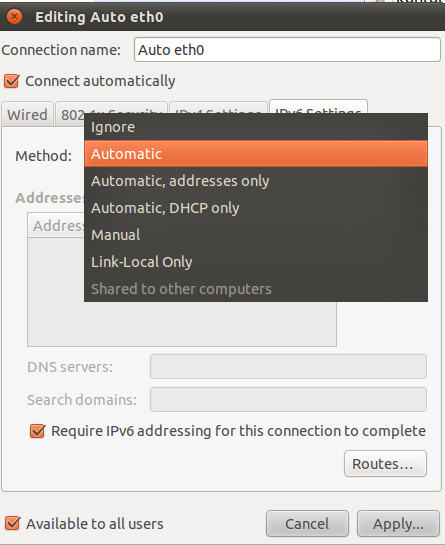Toggle Available to all users checkbox
445x545 pixels.
(12, 523)
